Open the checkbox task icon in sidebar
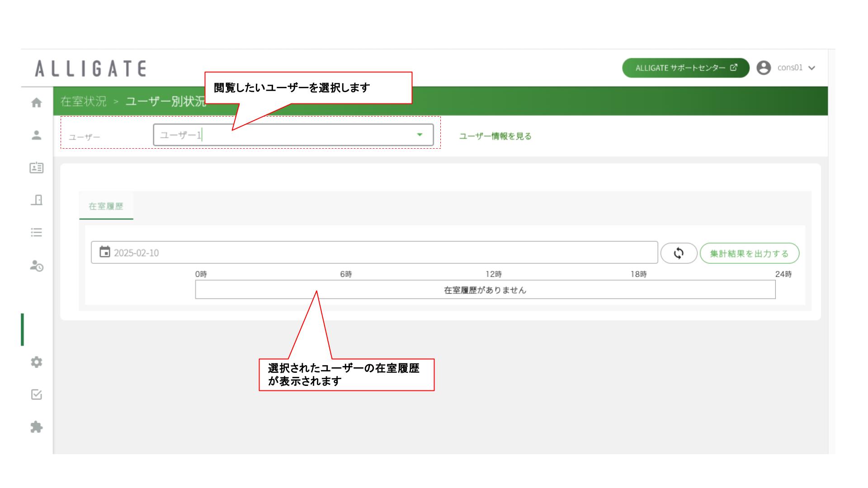Image resolution: width=868 pixels, height=488 pixels. coord(37,394)
